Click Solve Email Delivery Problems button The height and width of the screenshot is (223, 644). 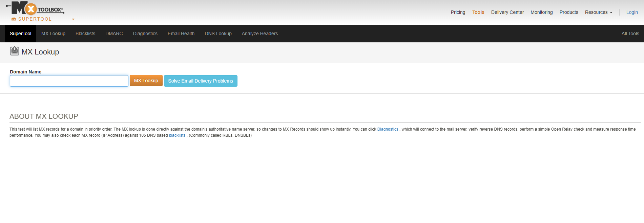click(201, 81)
